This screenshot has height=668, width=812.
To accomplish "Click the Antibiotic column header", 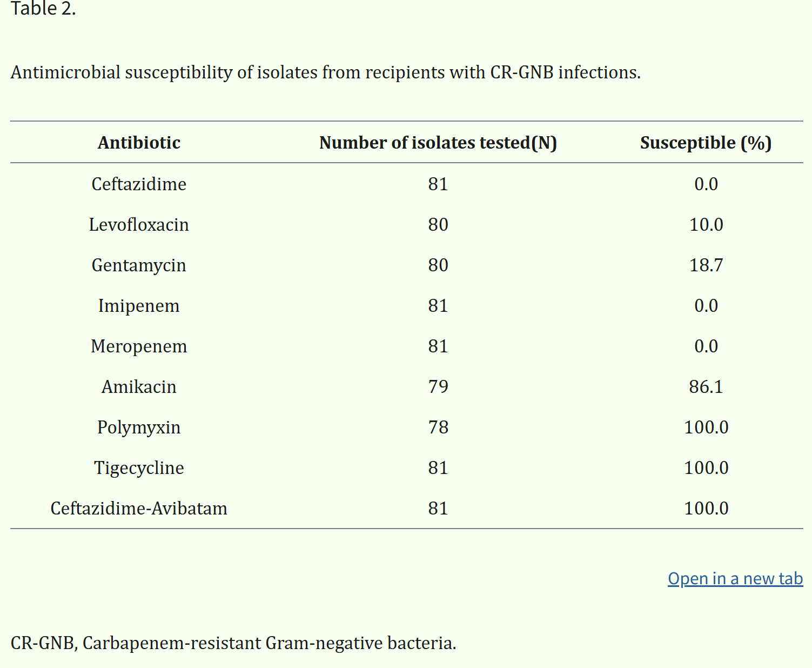I will tap(139, 143).
